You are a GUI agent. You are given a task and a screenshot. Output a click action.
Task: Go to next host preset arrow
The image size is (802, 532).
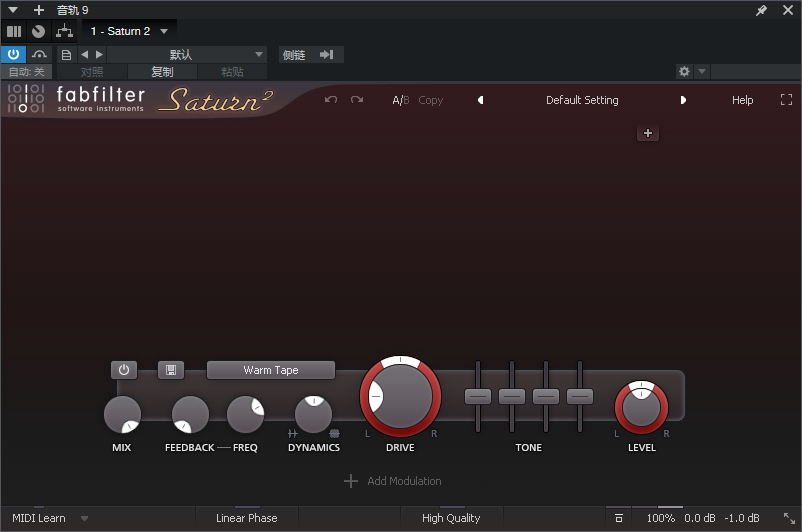coord(99,54)
